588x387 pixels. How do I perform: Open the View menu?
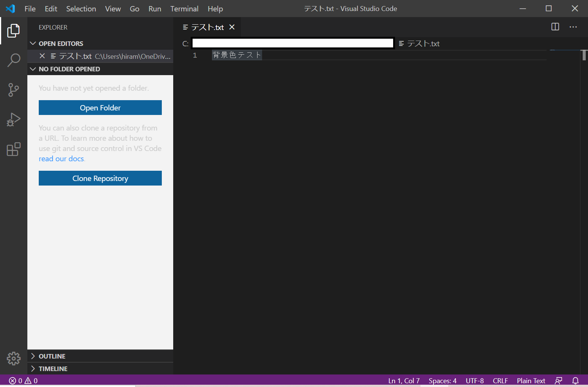[x=113, y=9]
